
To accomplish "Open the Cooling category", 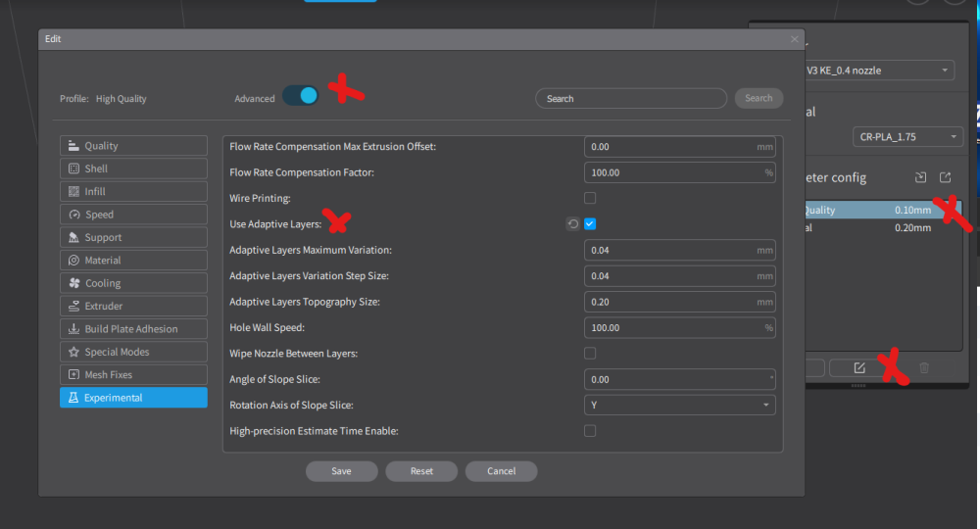I will tap(133, 283).
